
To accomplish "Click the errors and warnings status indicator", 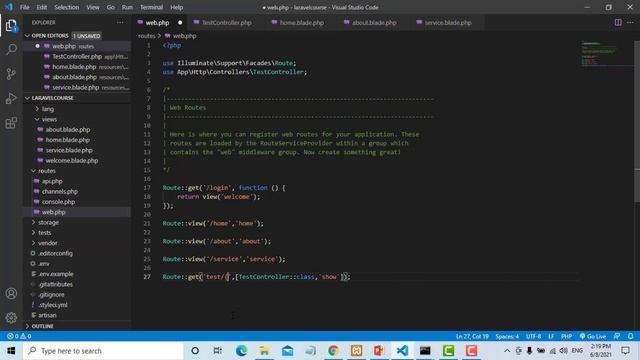I will pyautogui.click(x=19, y=336).
